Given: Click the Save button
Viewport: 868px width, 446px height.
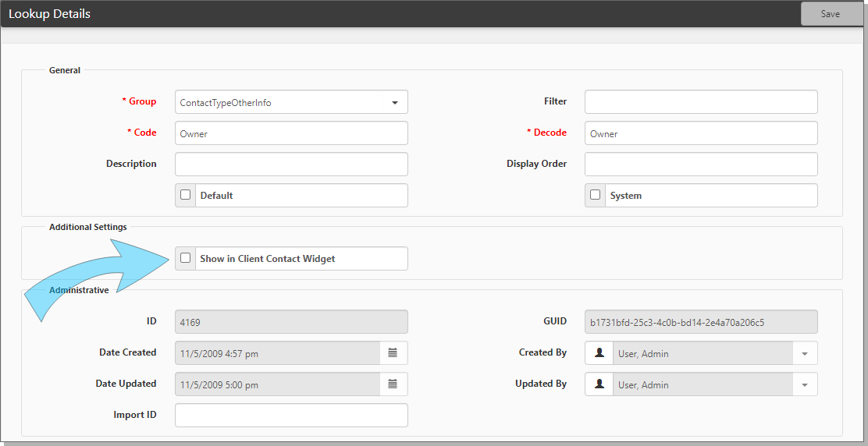Looking at the screenshot, I should [x=831, y=14].
